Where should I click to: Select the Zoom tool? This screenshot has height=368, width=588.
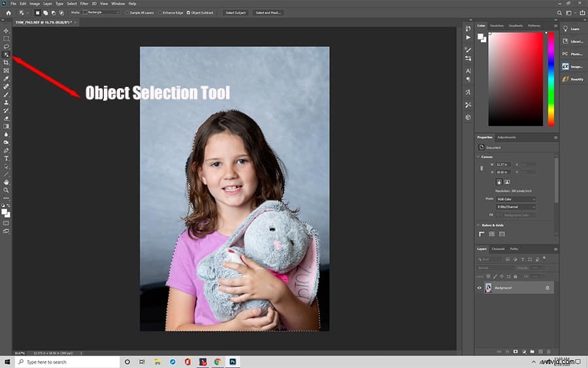[x=6, y=190]
